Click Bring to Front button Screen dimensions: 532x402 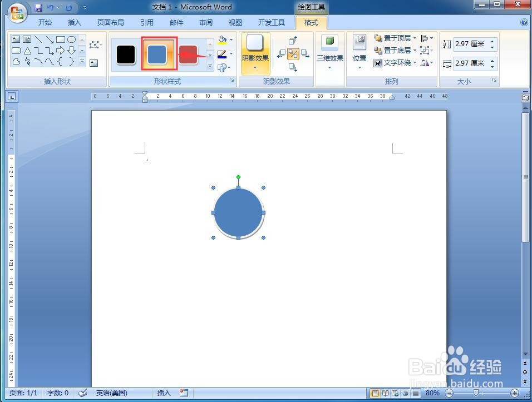pos(392,38)
